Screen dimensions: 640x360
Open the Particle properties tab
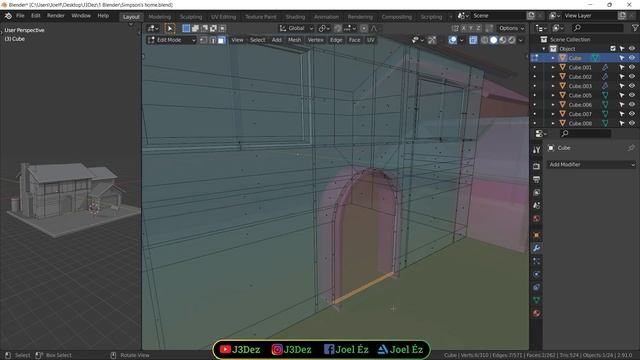536,261
